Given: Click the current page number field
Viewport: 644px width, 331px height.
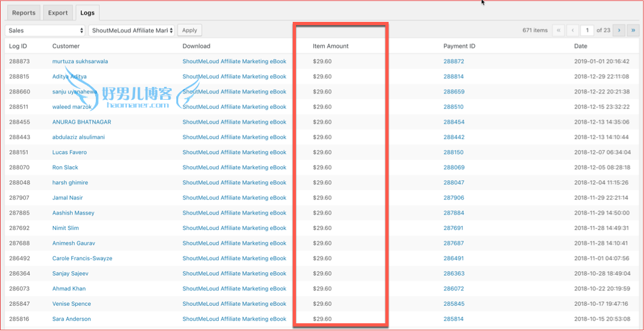Looking at the screenshot, I should (588, 30).
